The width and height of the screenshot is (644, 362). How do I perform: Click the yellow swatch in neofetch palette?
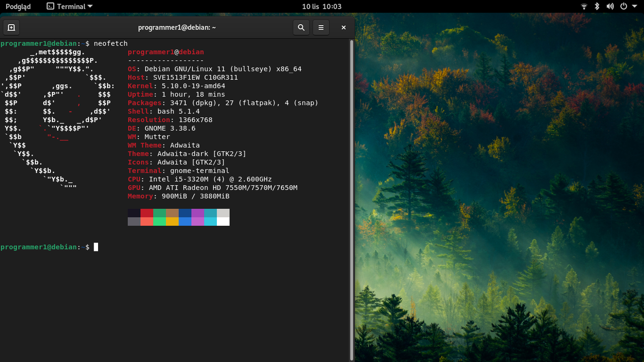click(x=172, y=221)
